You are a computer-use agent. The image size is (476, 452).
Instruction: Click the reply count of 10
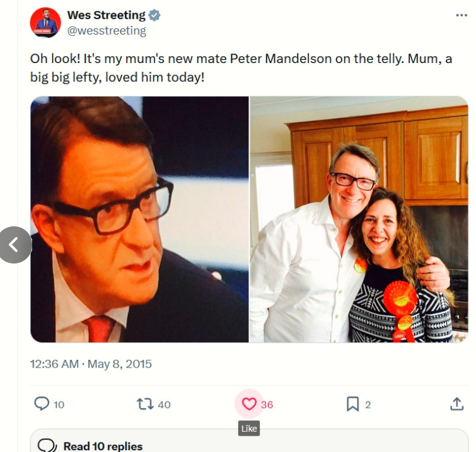click(59, 405)
